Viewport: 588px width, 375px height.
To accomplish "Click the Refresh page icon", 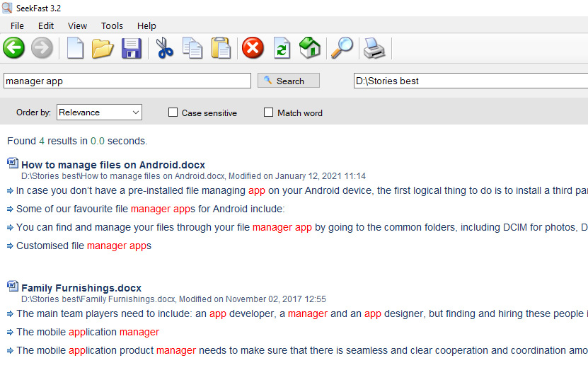I will (x=282, y=48).
